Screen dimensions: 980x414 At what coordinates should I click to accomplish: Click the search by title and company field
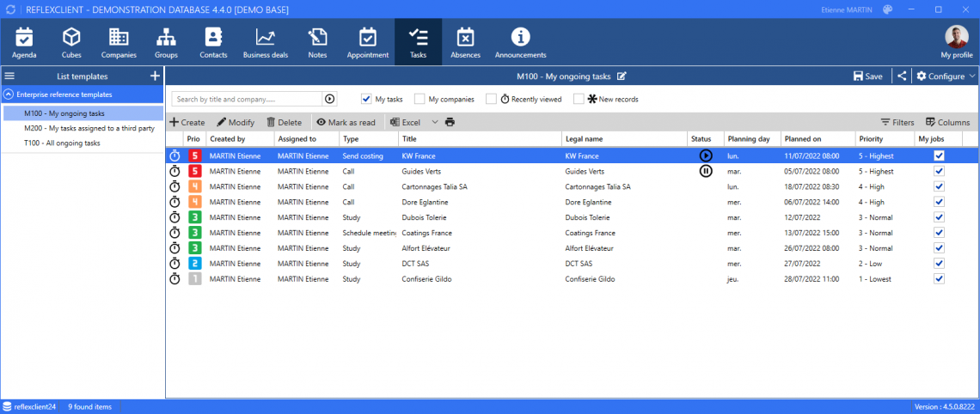pyautogui.click(x=247, y=99)
